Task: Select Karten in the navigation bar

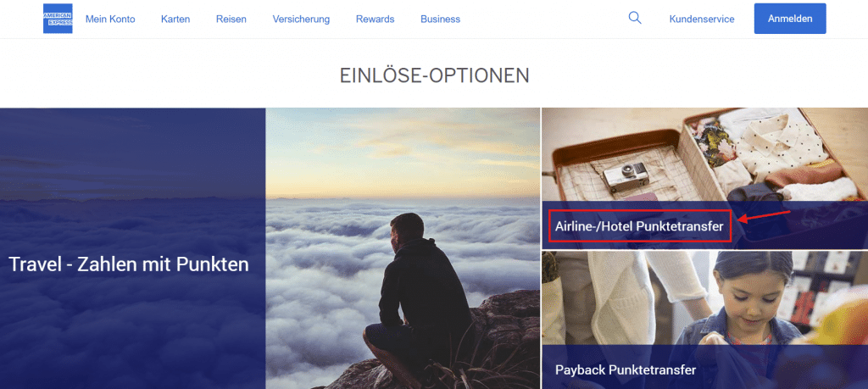Action: [175, 19]
